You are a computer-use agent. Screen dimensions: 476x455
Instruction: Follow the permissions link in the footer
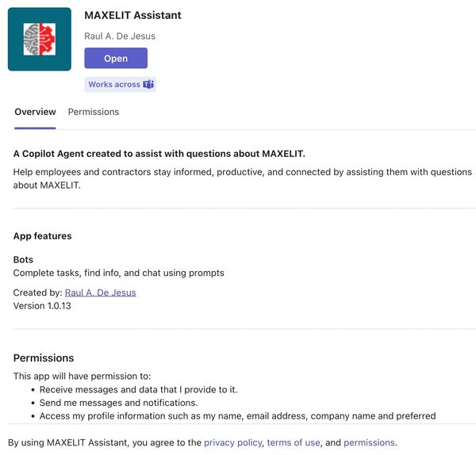(x=368, y=442)
